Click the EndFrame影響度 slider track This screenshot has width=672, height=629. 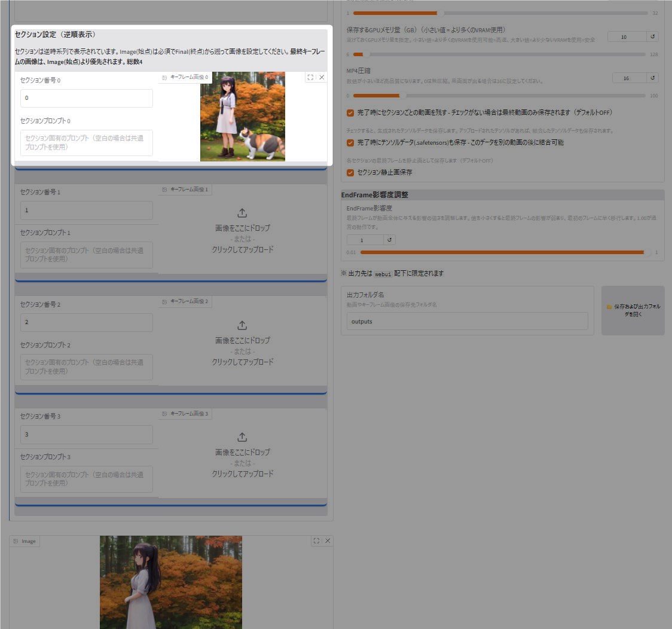point(502,252)
